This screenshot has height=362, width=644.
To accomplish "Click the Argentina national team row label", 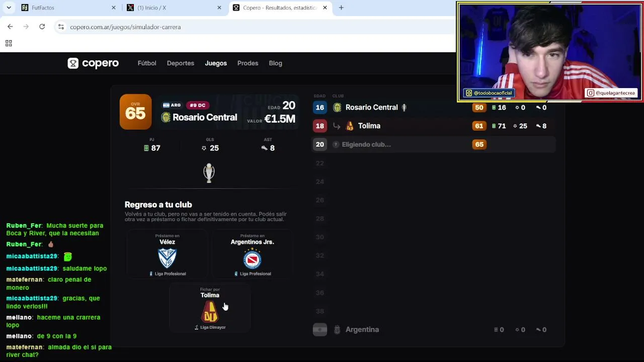I will [362, 330].
